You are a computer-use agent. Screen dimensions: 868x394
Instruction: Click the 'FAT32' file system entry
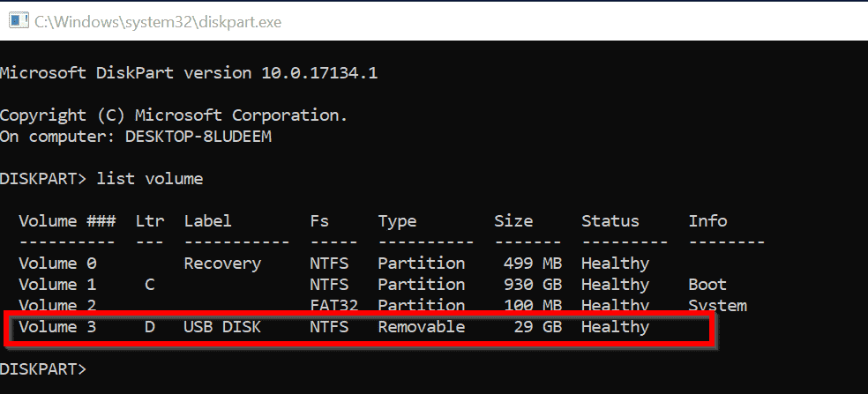333,305
